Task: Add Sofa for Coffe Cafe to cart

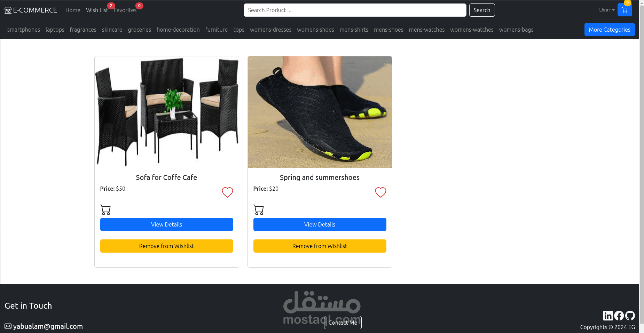Action: (x=105, y=210)
